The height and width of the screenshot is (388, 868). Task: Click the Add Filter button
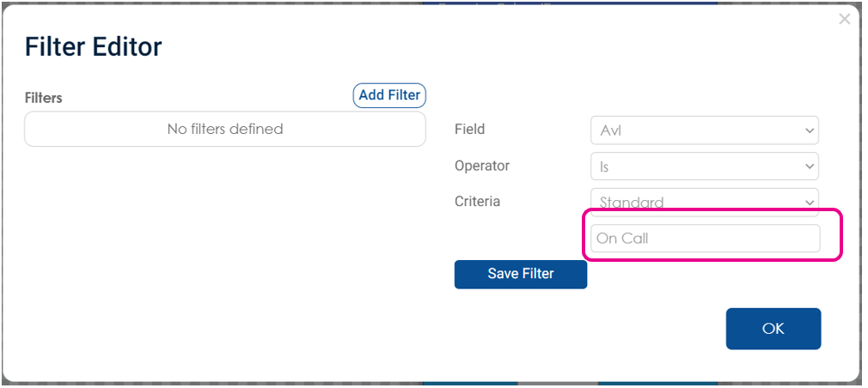pos(389,95)
